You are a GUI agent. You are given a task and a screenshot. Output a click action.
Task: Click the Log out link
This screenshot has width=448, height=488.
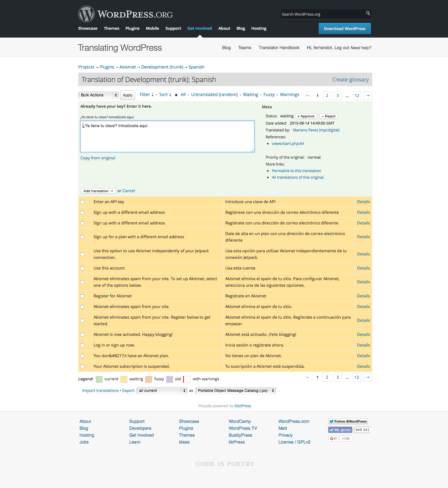coord(342,48)
